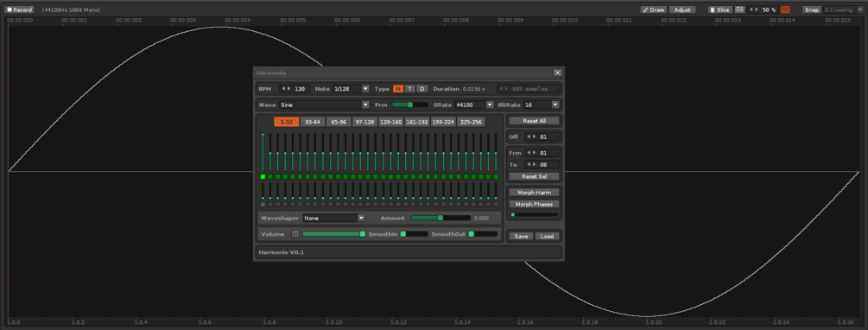Change the Off 01 stepper
Viewport: 868px width, 330px height.
tap(542, 136)
